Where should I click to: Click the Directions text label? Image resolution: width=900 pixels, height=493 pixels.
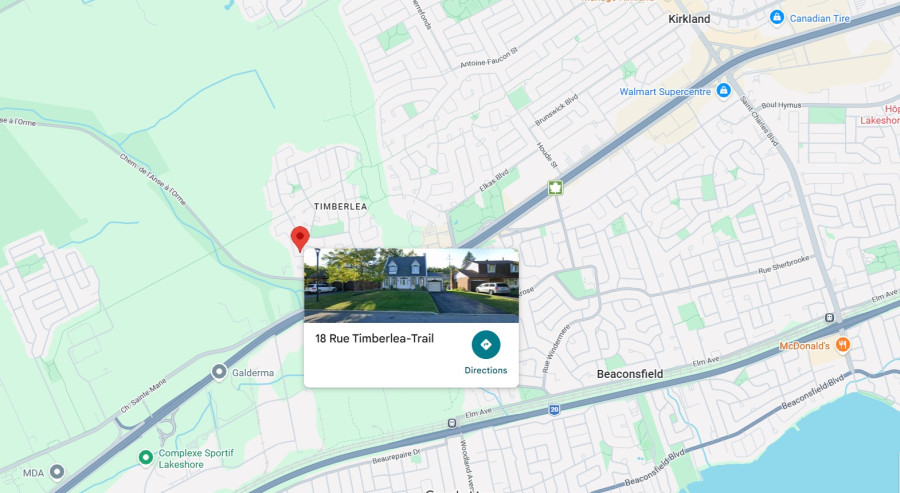click(486, 370)
